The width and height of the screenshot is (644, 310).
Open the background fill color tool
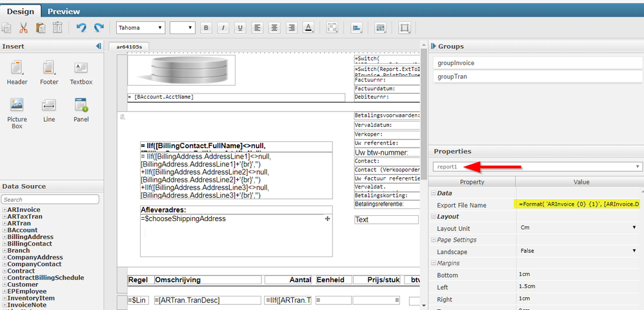[x=332, y=28]
